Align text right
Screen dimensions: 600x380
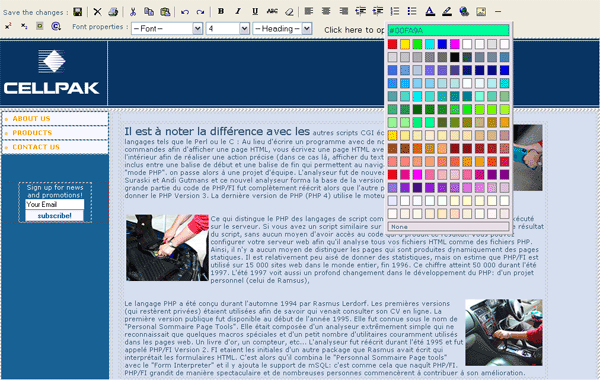(343, 11)
